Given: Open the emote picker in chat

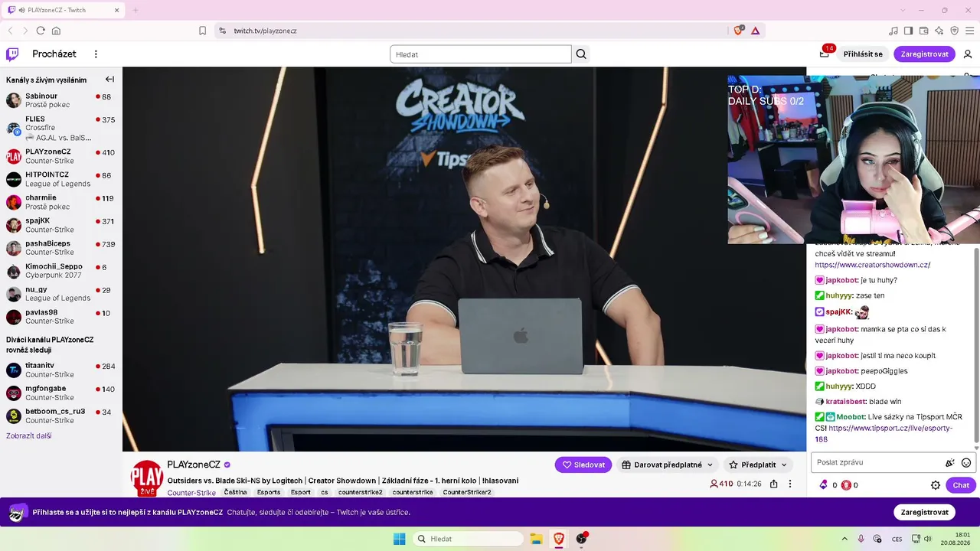Looking at the screenshot, I should [966, 463].
